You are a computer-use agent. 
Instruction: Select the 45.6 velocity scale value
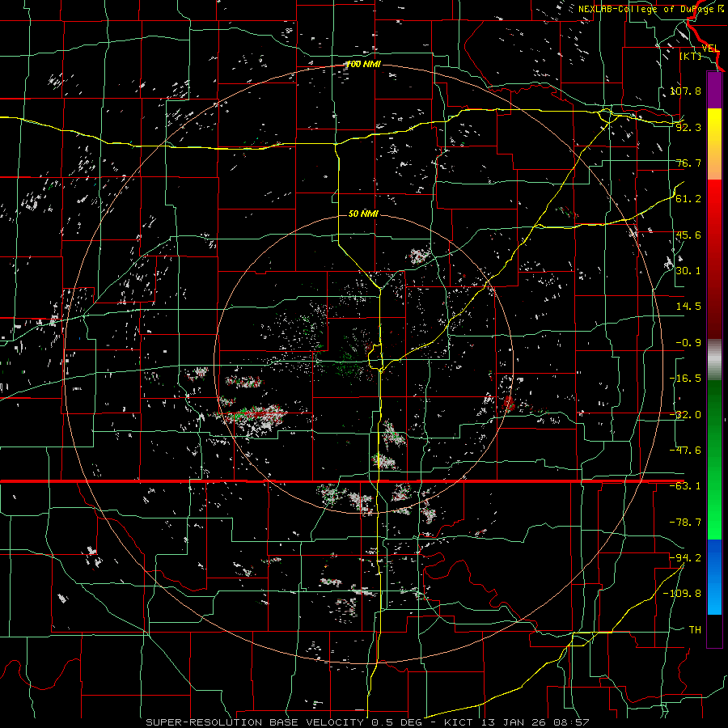coord(688,235)
